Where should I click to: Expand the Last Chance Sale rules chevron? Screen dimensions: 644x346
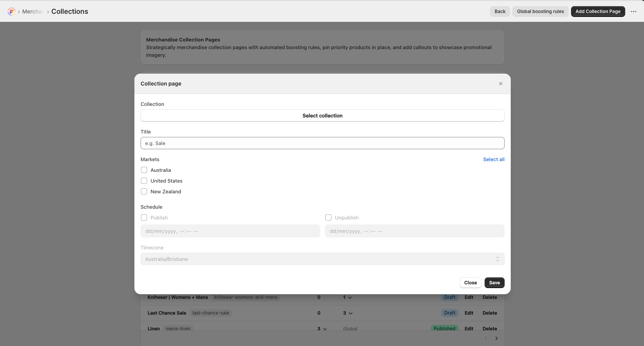pos(350,313)
